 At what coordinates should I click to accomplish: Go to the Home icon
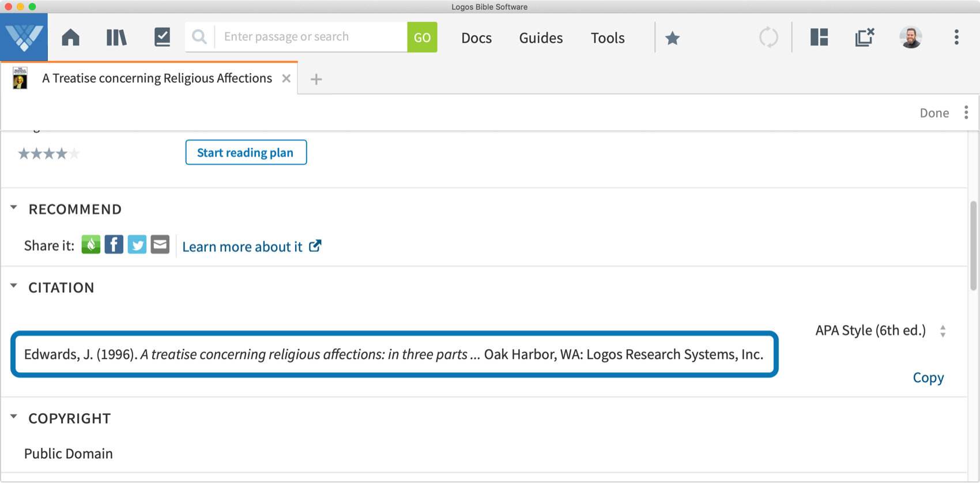[x=71, y=37]
